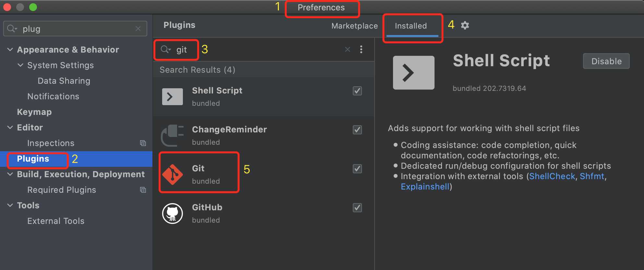Click the Shell Script list icon
Screen dimensions: 644x270
(x=173, y=97)
